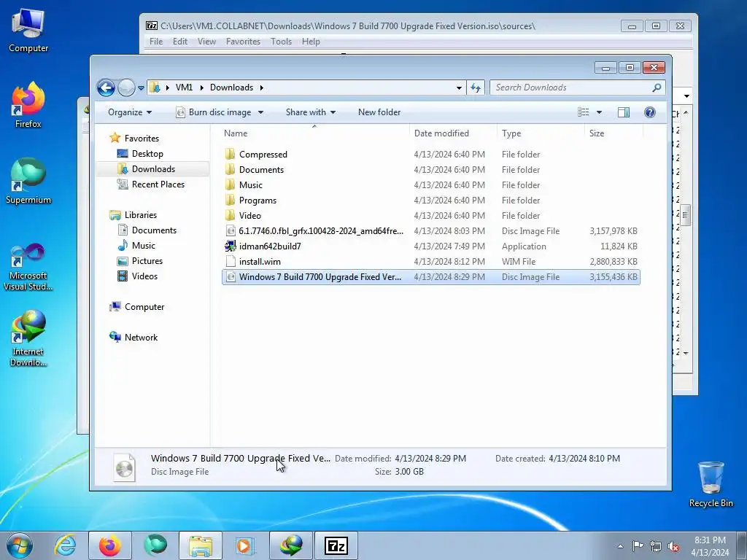Open Computer desktop icon

tap(28, 30)
